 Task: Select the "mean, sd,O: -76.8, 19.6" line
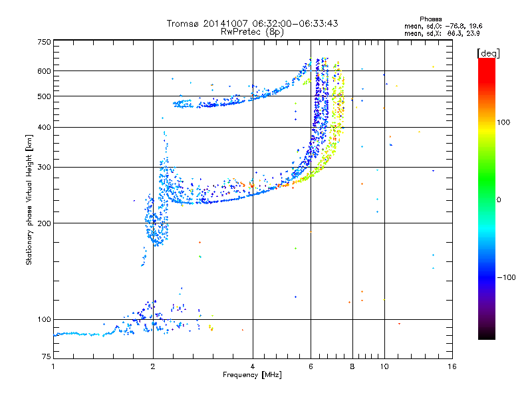pyautogui.click(x=443, y=26)
